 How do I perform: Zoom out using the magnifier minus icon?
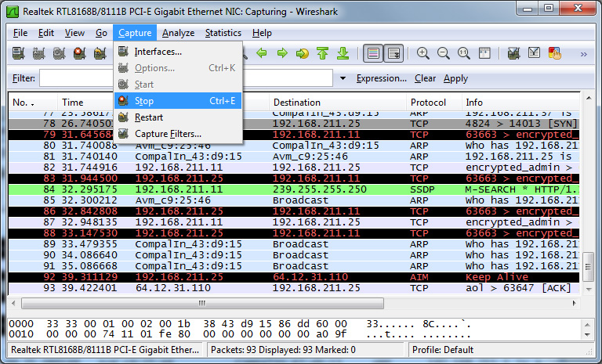[x=444, y=54]
